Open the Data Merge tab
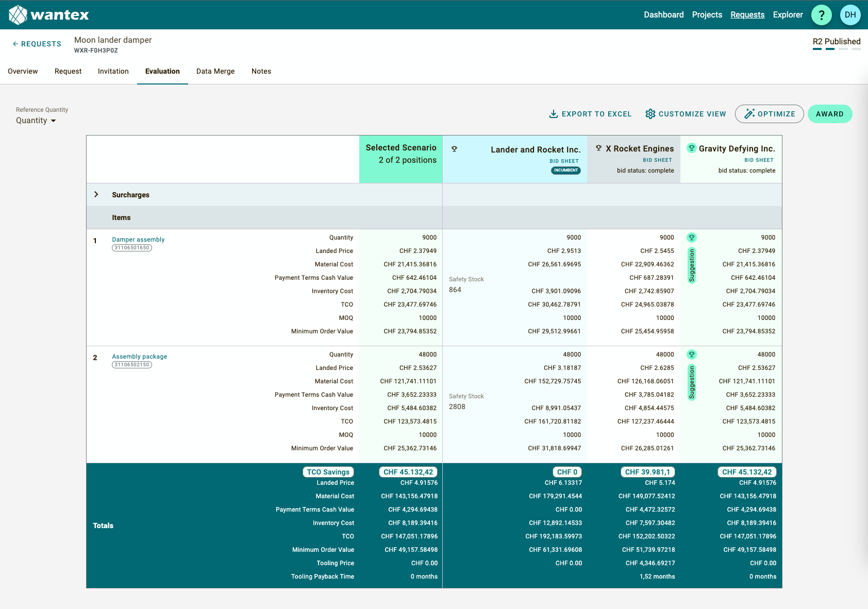 (x=215, y=71)
